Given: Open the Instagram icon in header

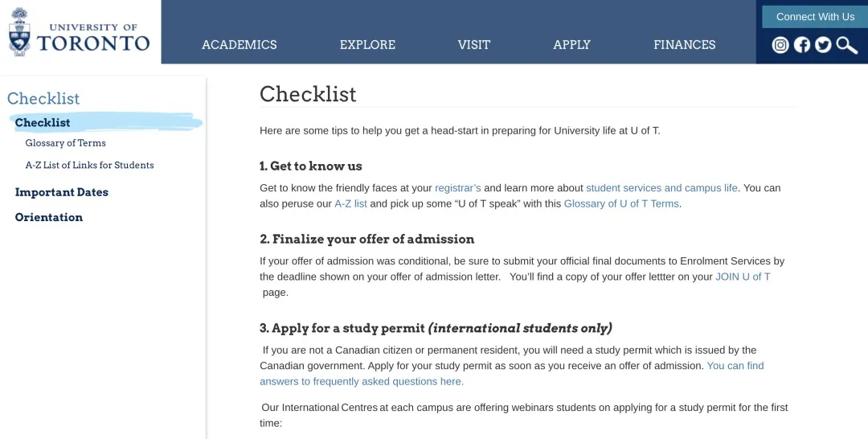Looking at the screenshot, I should pos(780,45).
